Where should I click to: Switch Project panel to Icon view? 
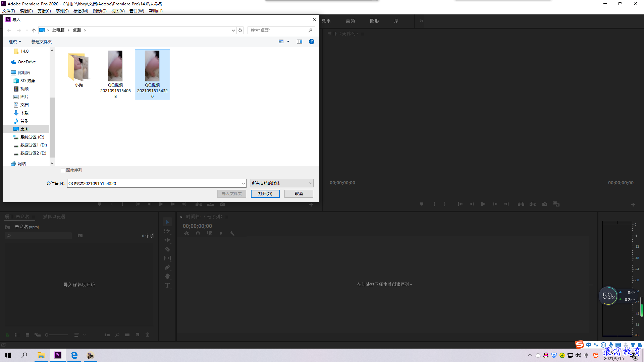[28, 335]
